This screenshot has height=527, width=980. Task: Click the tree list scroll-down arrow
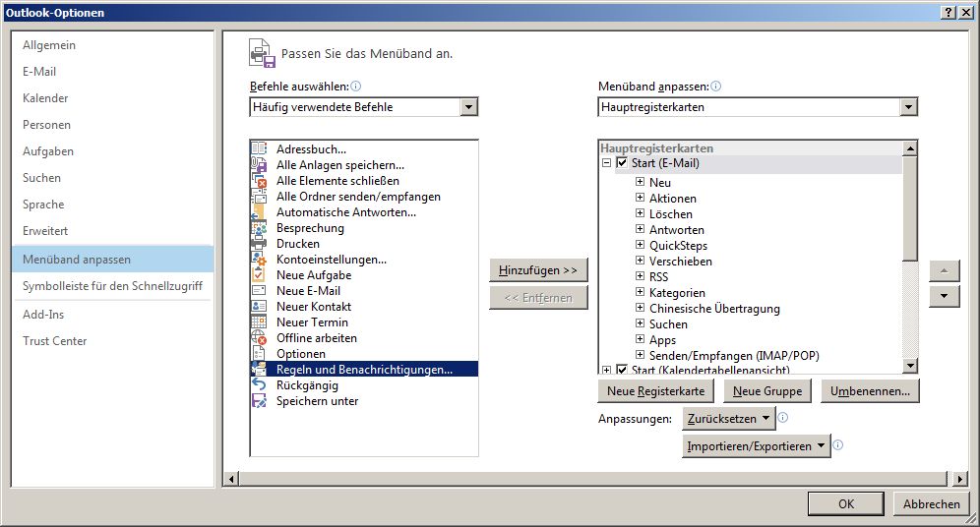tap(910, 366)
